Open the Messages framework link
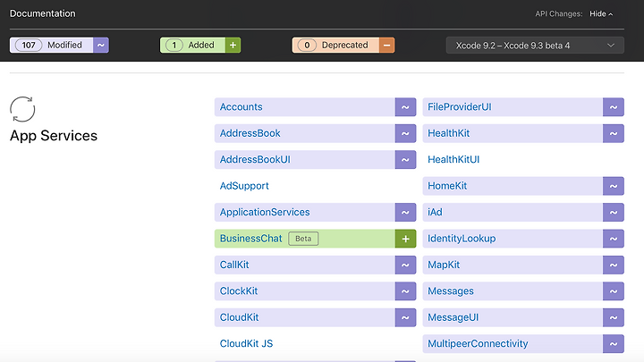Image resolution: width=644 pixels, height=362 pixels. pyautogui.click(x=451, y=291)
